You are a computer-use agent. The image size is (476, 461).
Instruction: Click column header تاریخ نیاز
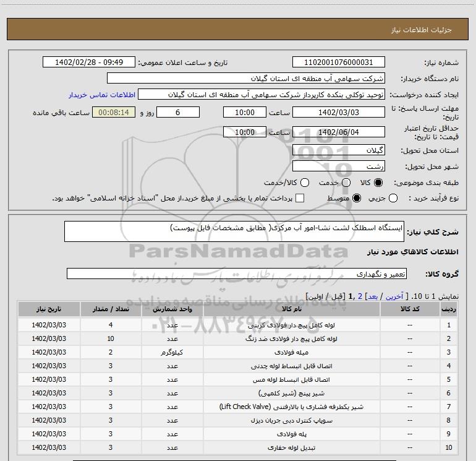tap(49, 309)
